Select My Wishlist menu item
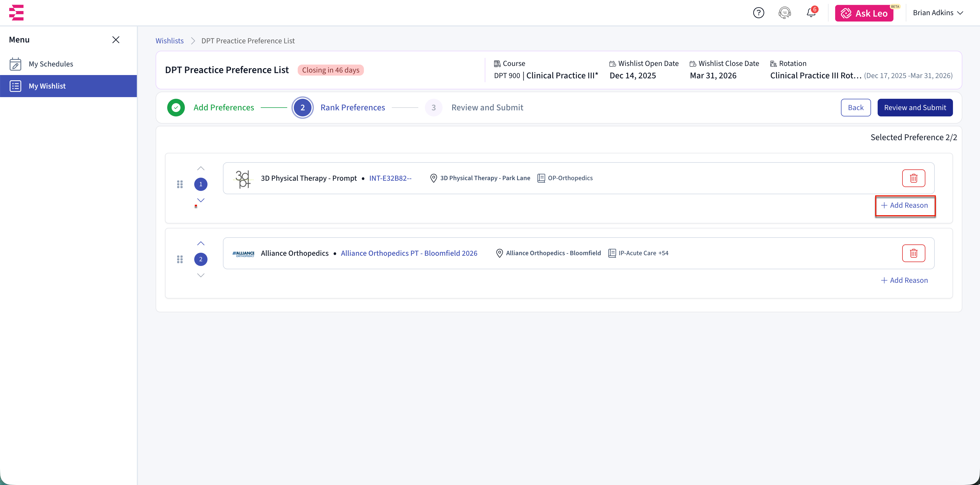This screenshot has width=980, height=485. pos(47,86)
